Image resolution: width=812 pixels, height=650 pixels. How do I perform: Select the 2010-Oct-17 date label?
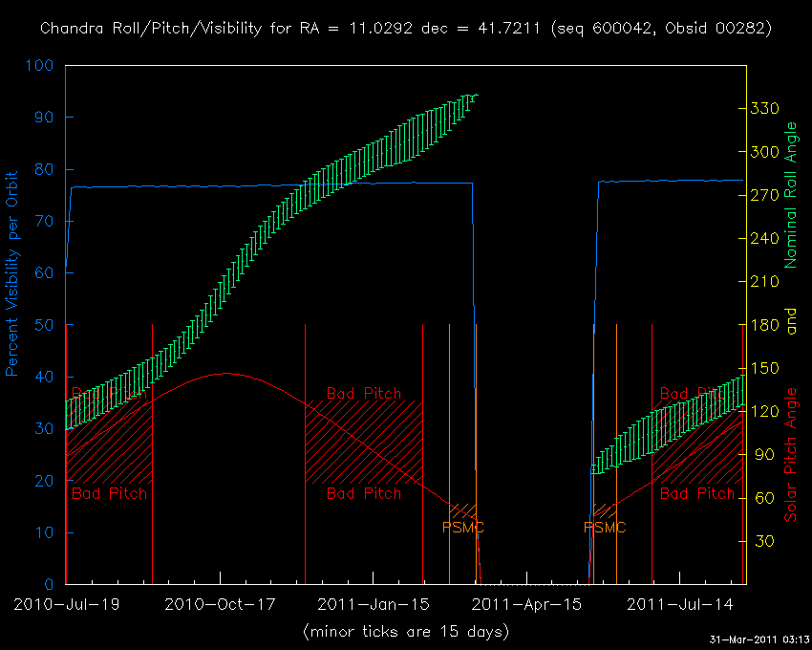220,604
